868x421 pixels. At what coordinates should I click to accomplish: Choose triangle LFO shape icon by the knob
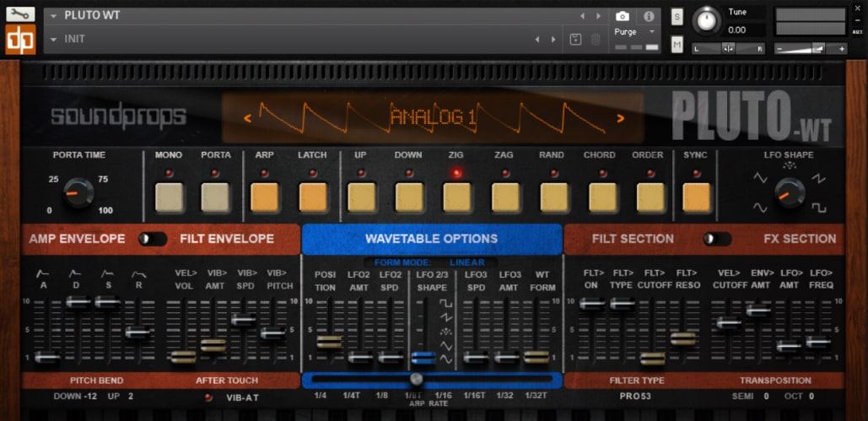pyautogui.click(x=760, y=178)
